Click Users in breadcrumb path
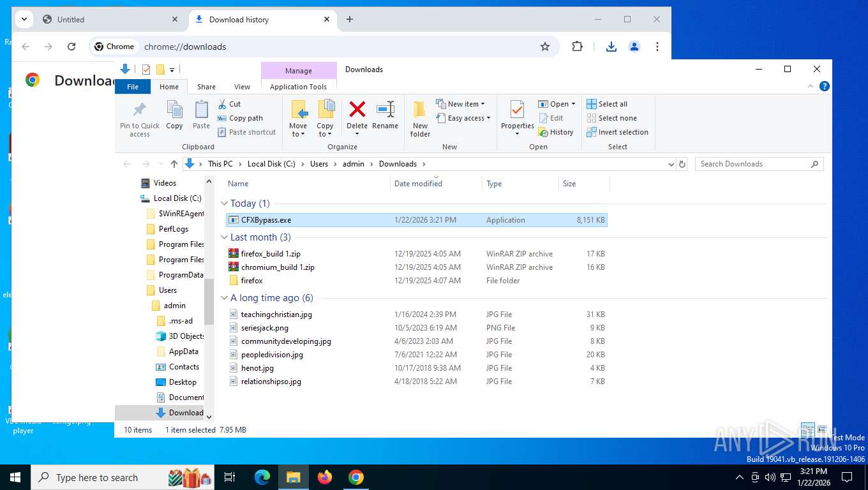The height and width of the screenshot is (490, 868). (x=319, y=164)
